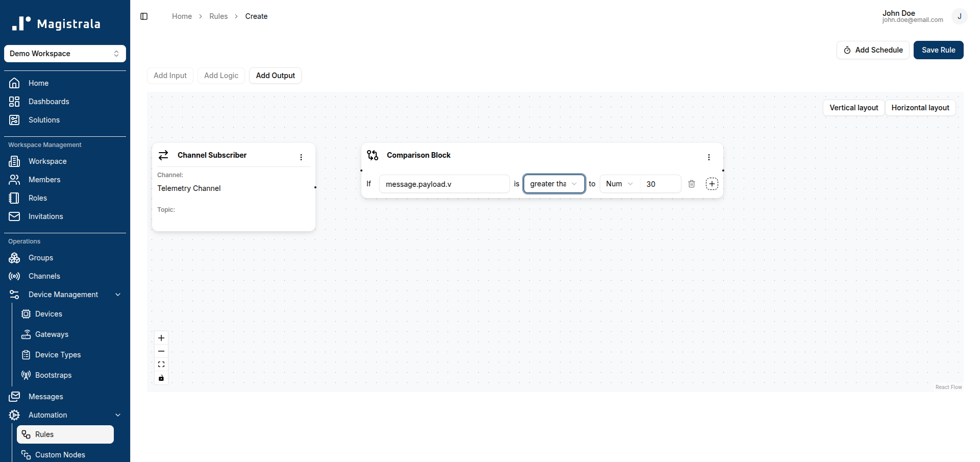Screen dimensions: 980x462
Task: Open the Num type dropdown
Action: point(620,184)
